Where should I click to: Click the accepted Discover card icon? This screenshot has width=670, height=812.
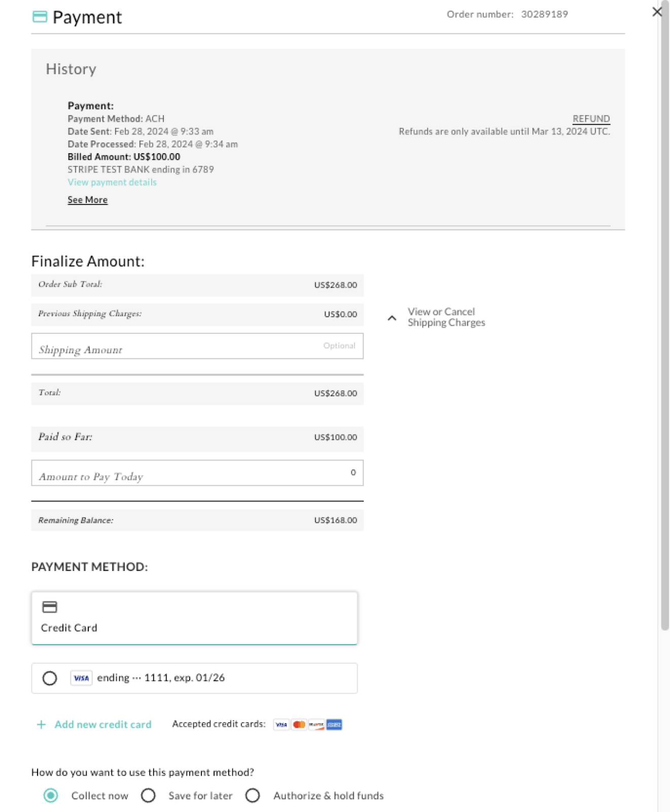(x=316, y=725)
